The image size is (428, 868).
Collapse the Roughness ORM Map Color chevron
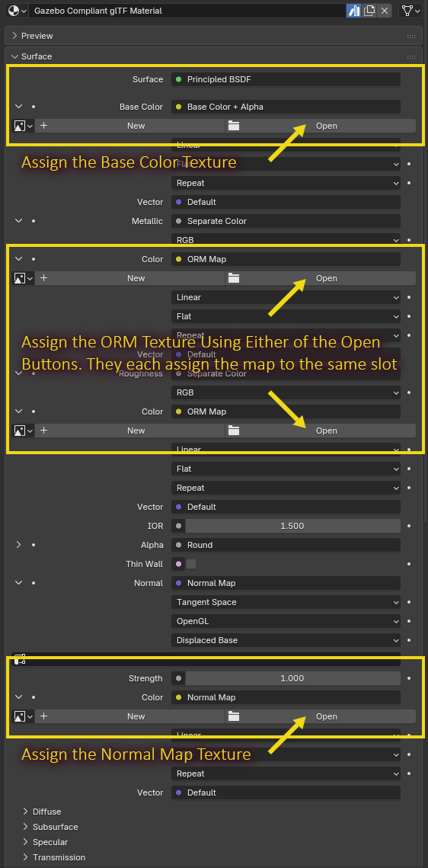pyautogui.click(x=19, y=412)
